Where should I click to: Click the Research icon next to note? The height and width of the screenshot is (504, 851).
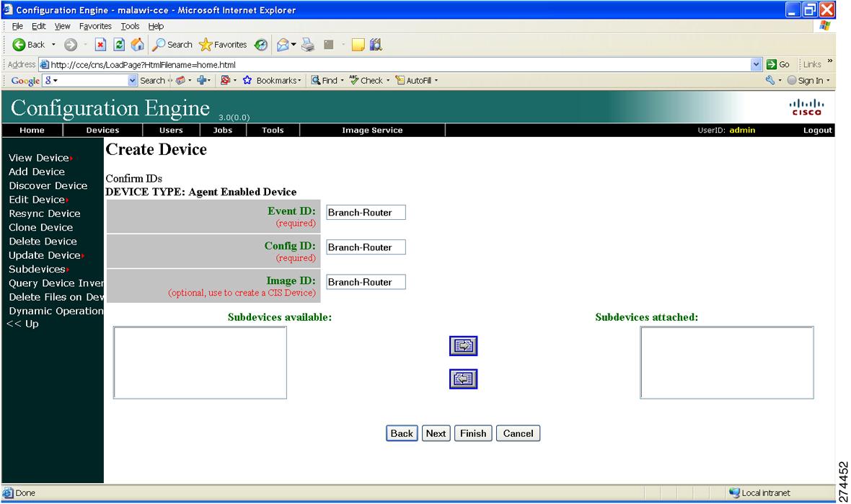click(376, 45)
